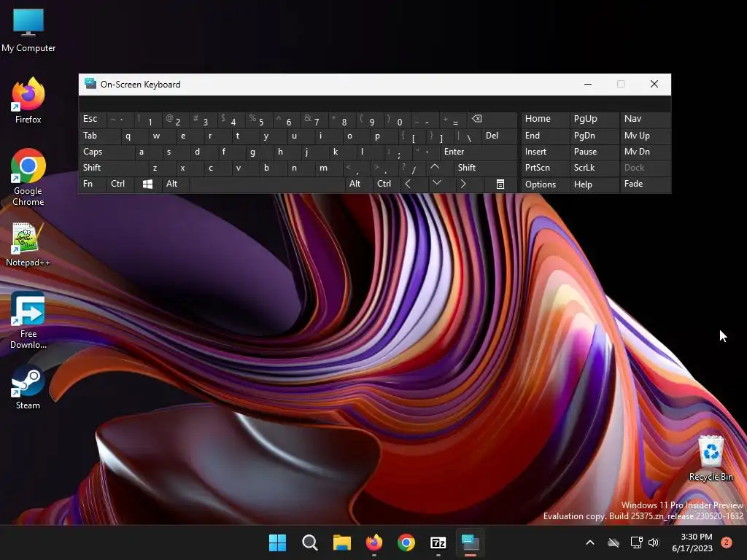Open File Explorer from the taskbar
747x560 pixels.
coord(342,542)
